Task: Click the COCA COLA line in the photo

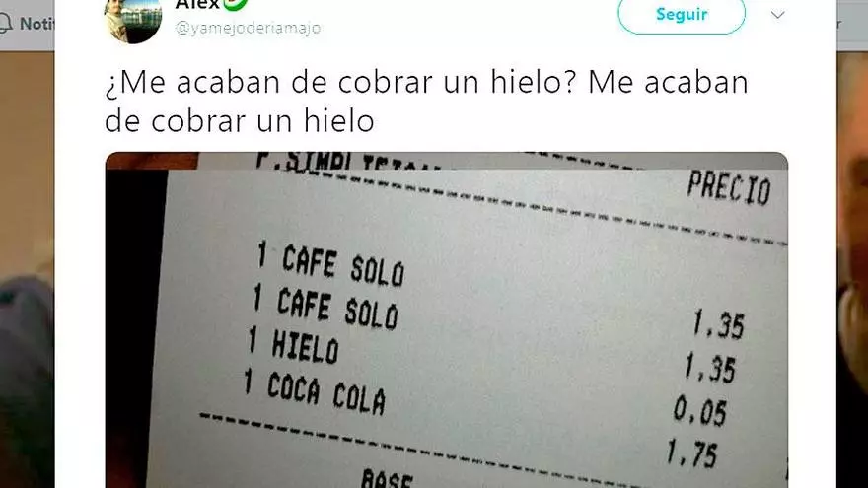Action: [x=315, y=392]
